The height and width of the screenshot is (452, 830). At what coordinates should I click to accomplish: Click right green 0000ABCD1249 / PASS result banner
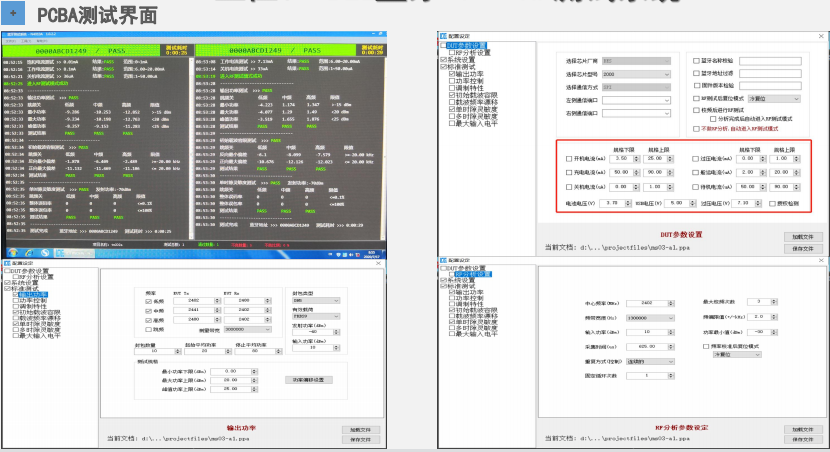tap(275, 50)
